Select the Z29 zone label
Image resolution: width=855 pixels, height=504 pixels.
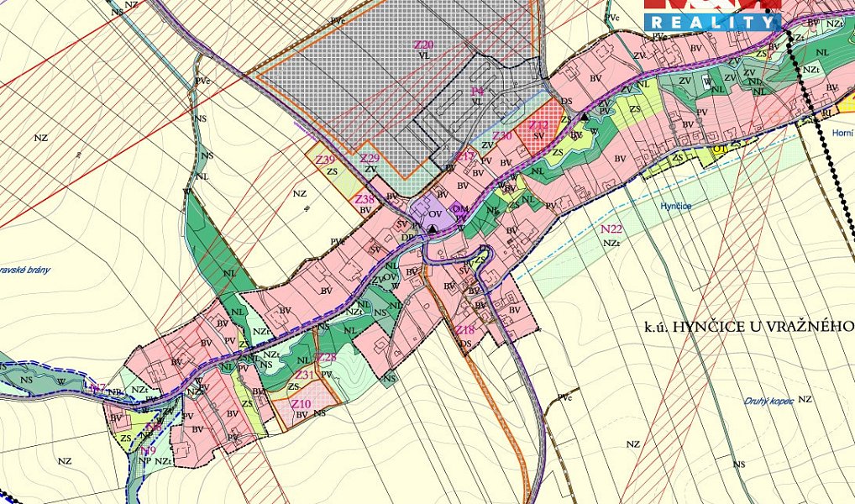click(x=370, y=159)
